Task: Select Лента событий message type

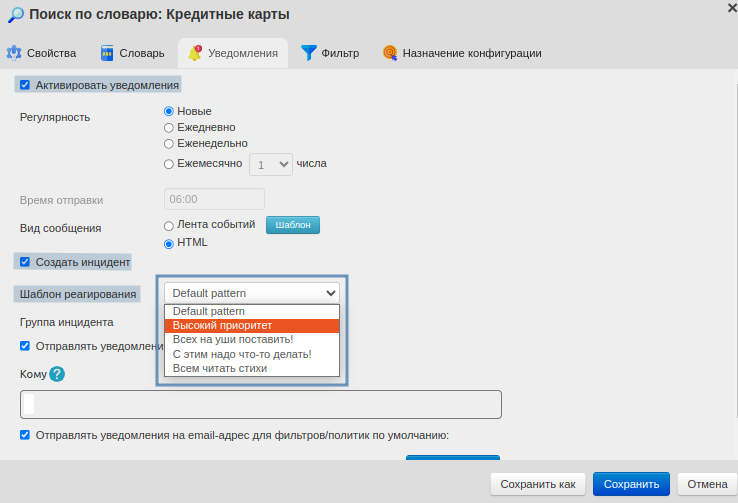Action: [x=169, y=225]
